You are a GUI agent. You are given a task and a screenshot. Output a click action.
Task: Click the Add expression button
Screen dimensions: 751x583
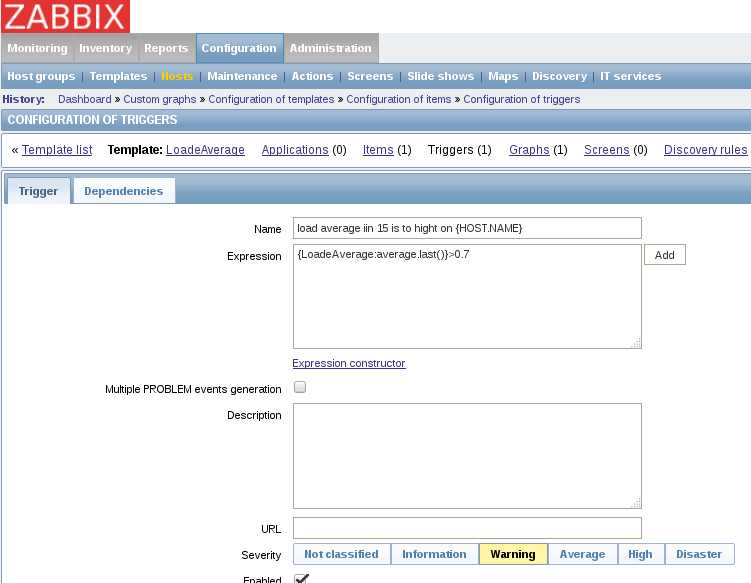pyautogui.click(x=665, y=255)
